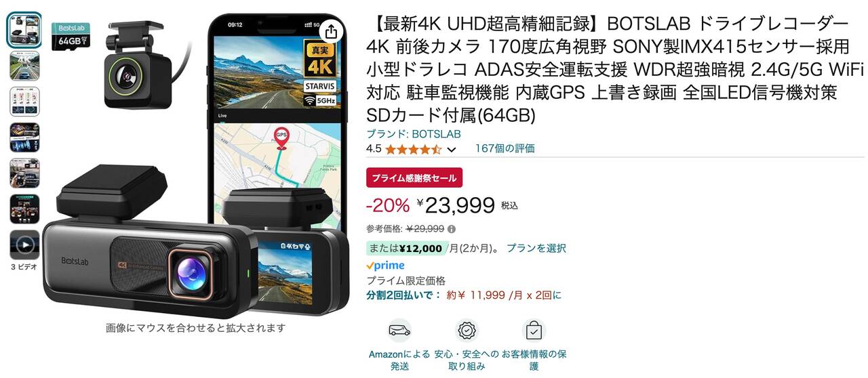This screenshot has width=868, height=378.
Task: Play the product video thumbnail
Action: click(x=24, y=245)
